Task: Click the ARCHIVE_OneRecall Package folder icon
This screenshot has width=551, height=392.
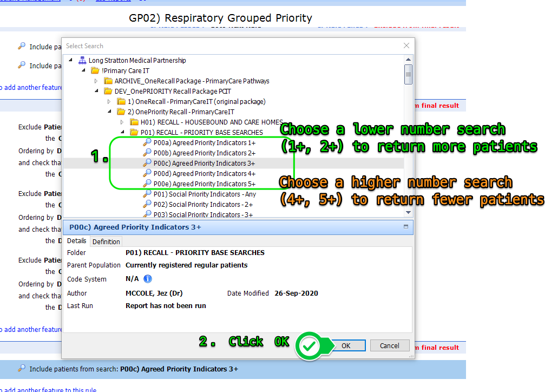Action: [108, 81]
